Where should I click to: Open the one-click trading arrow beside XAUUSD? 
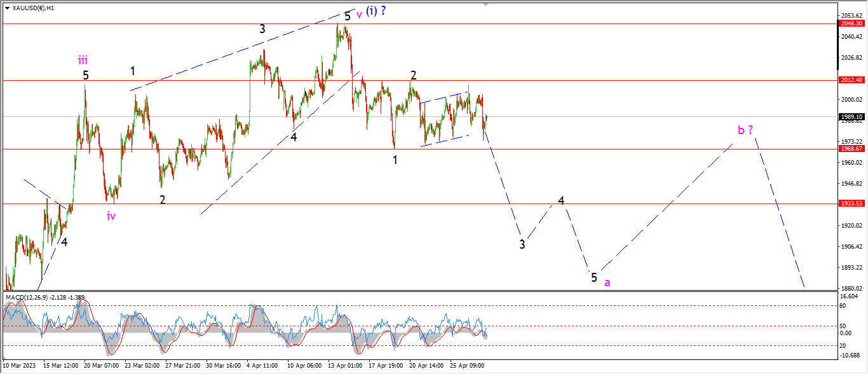coord(7,8)
